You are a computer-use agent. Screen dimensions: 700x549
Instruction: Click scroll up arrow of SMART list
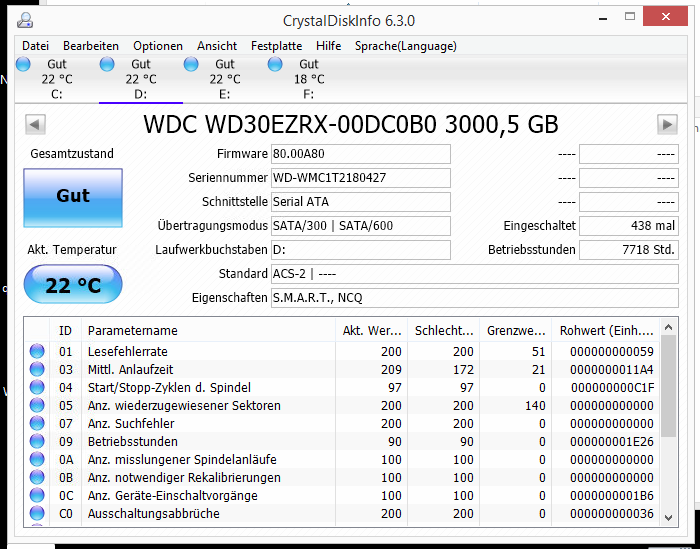[668, 327]
